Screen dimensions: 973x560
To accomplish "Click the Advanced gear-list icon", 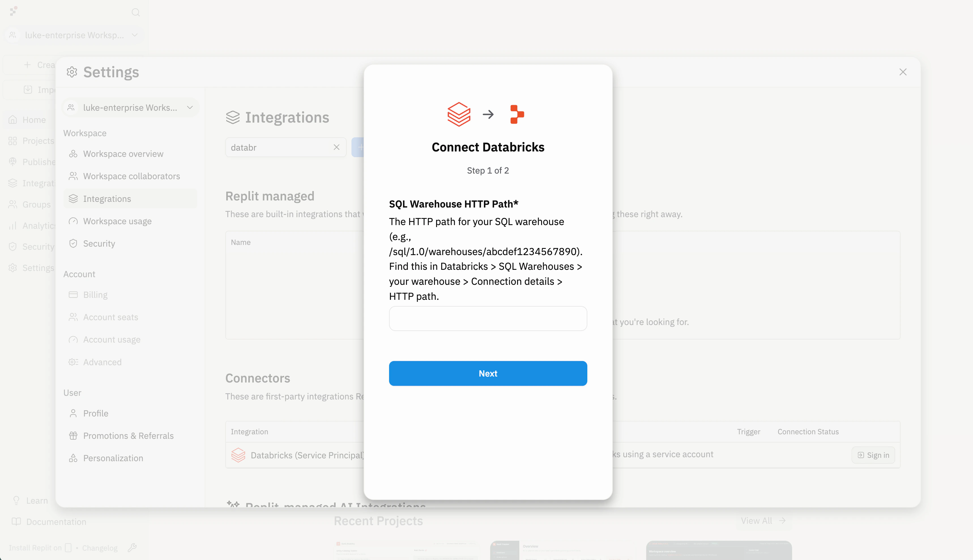I will point(73,362).
